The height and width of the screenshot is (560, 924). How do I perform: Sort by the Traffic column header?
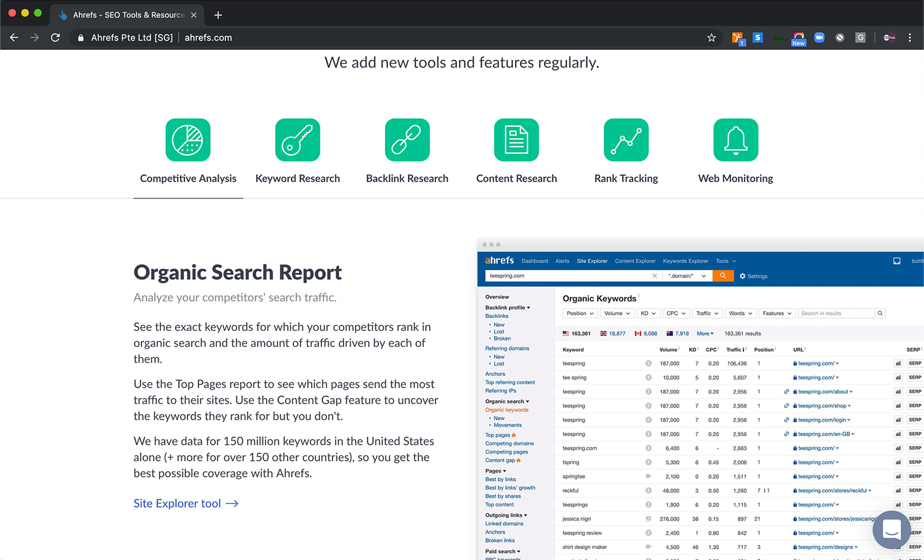(736, 350)
